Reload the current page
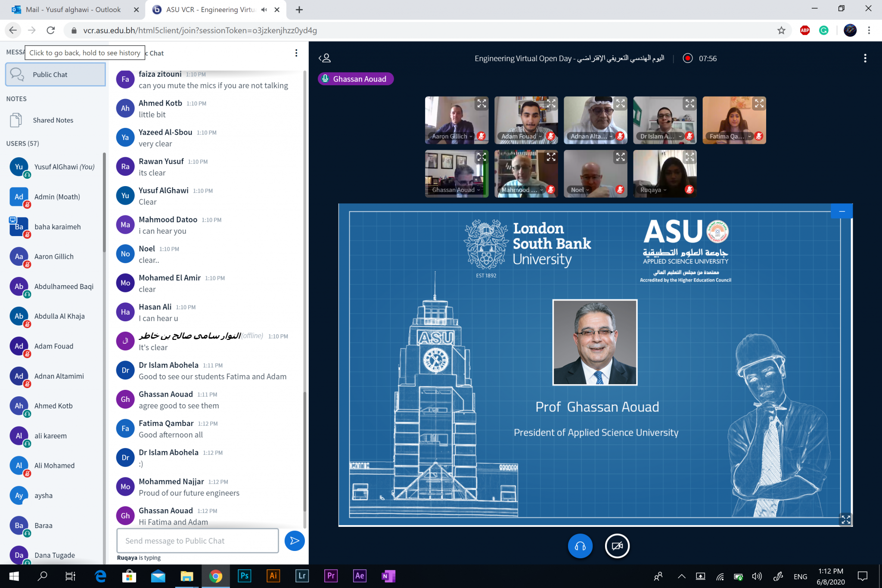 51,30
